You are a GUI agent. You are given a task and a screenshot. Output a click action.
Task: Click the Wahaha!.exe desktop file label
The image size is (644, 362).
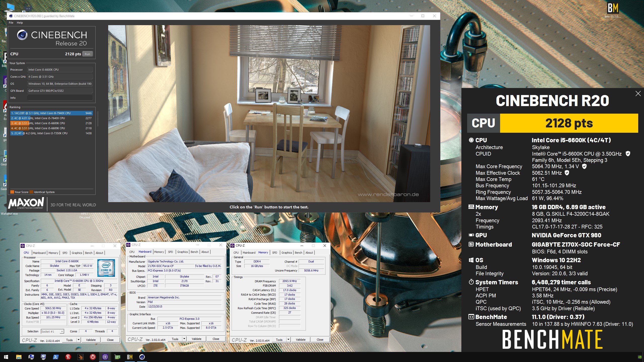tap(9, 214)
